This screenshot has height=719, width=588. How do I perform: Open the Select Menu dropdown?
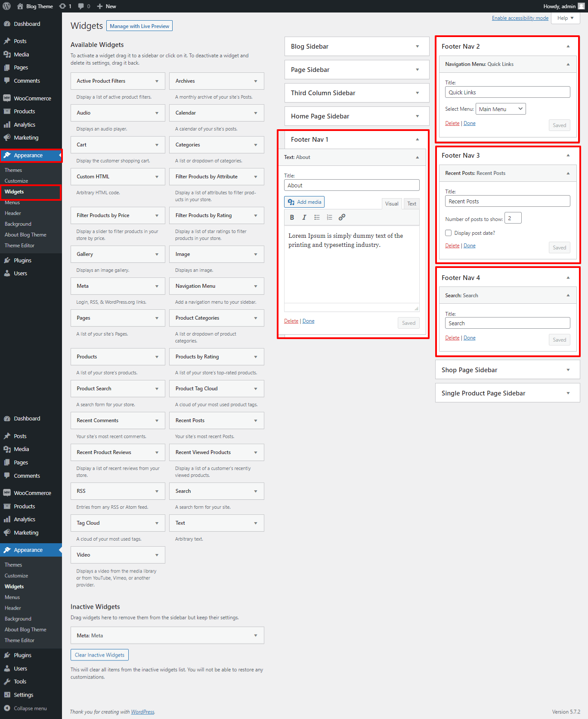pos(501,109)
